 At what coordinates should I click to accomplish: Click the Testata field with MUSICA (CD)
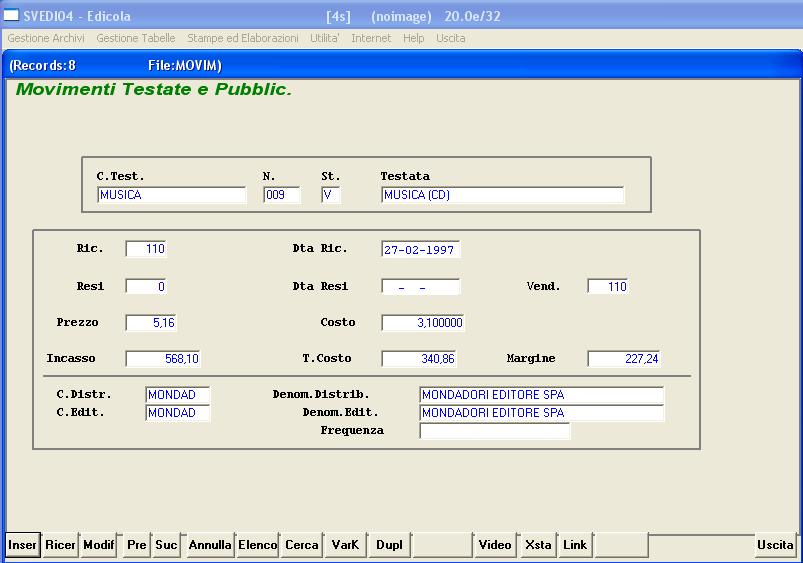pyautogui.click(x=502, y=195)
